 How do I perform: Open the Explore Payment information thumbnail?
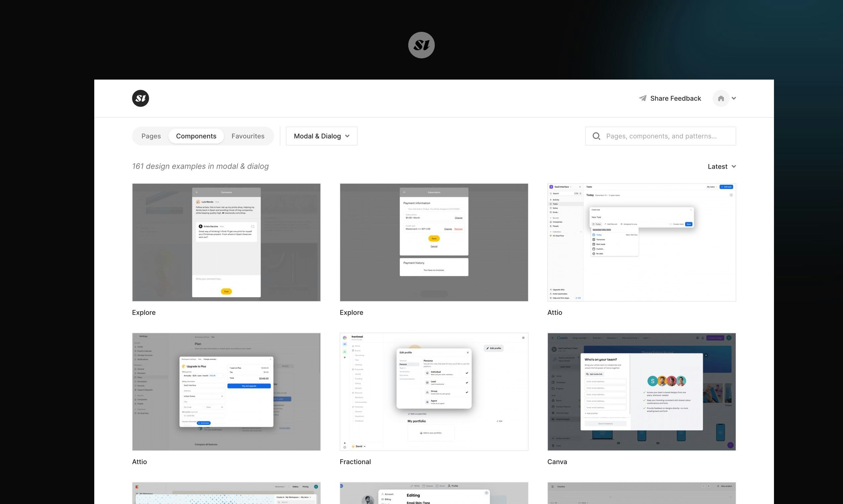pos(434,242)
